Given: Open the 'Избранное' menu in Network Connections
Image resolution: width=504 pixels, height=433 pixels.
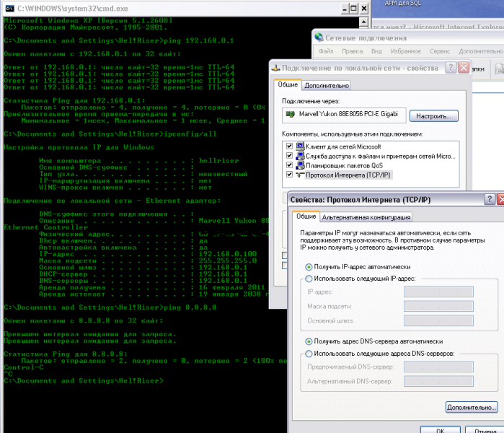Looking at the screenshot, I should [406, 51].
